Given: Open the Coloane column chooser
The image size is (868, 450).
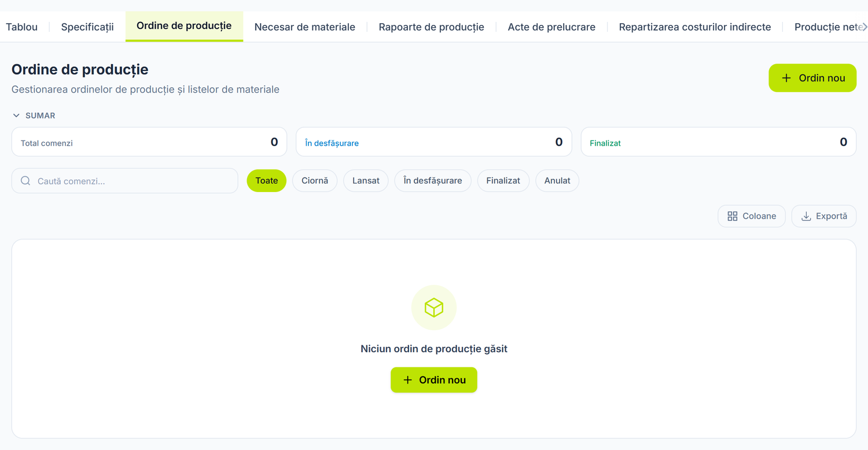Looking at the screenshot, I should (752, 216).
